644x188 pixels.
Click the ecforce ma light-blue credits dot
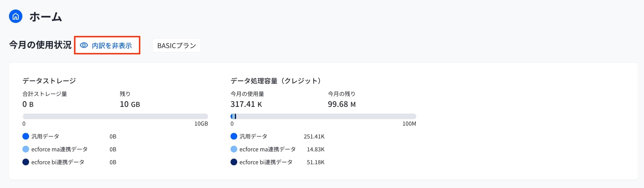point(234,149)
